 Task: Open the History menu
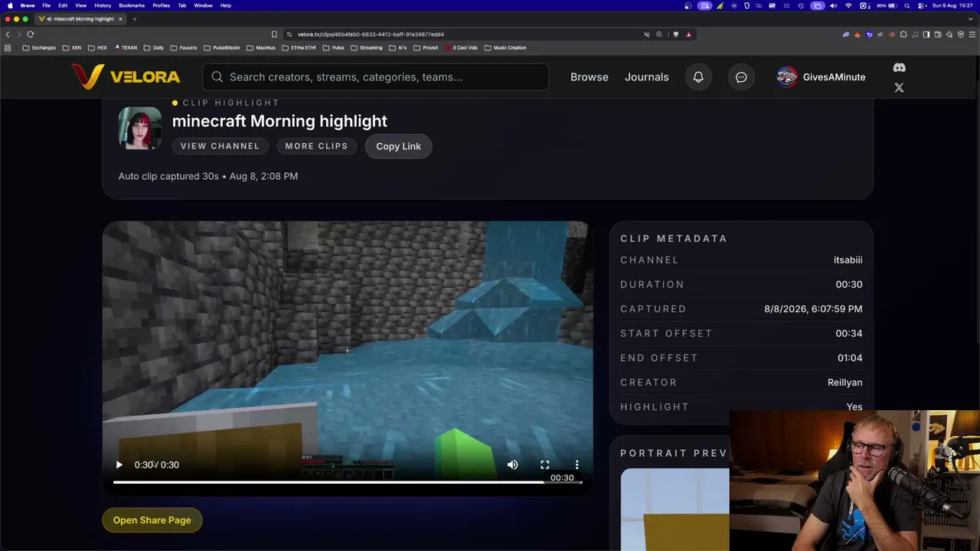coord(103,5)
